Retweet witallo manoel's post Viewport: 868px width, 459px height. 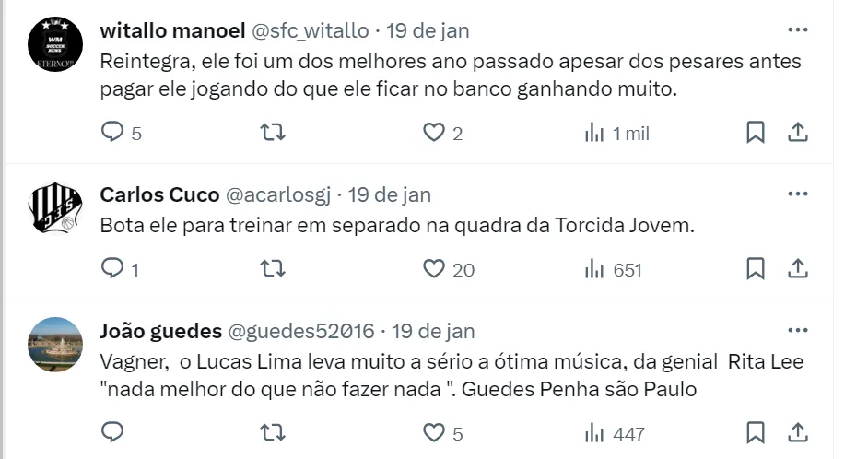point(274,134)
